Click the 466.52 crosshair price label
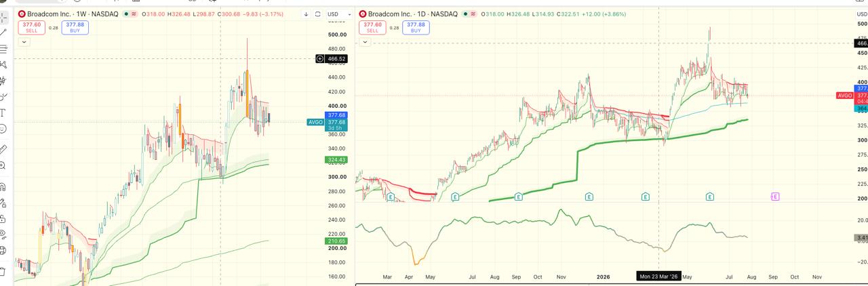Image resolution: width=868 pixels, height=286 pixels. coord(337,59)
